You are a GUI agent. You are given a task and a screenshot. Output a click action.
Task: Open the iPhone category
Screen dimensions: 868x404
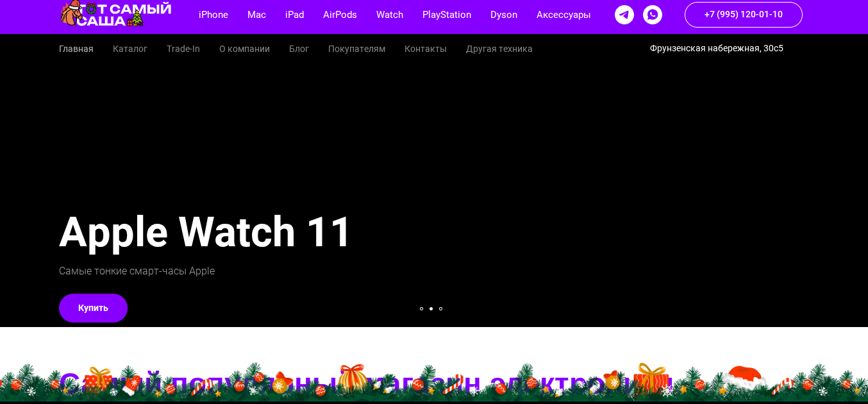[213, 15]
